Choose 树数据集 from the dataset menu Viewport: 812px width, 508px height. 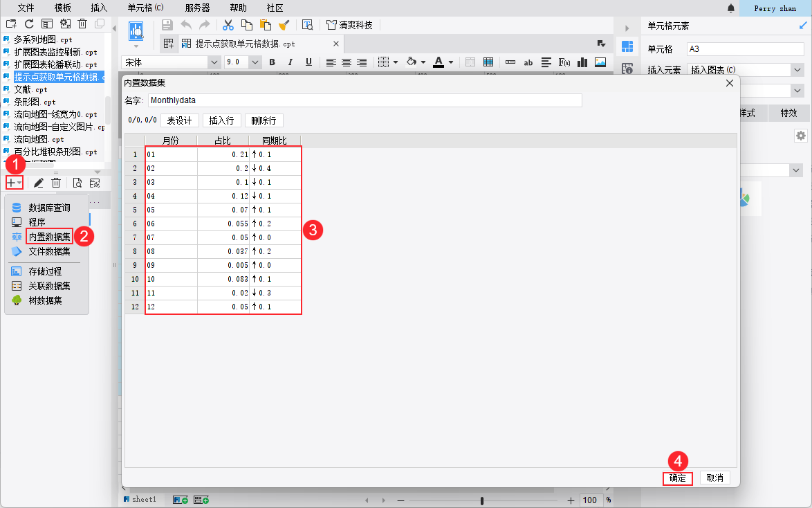click(x=45, y=300)
